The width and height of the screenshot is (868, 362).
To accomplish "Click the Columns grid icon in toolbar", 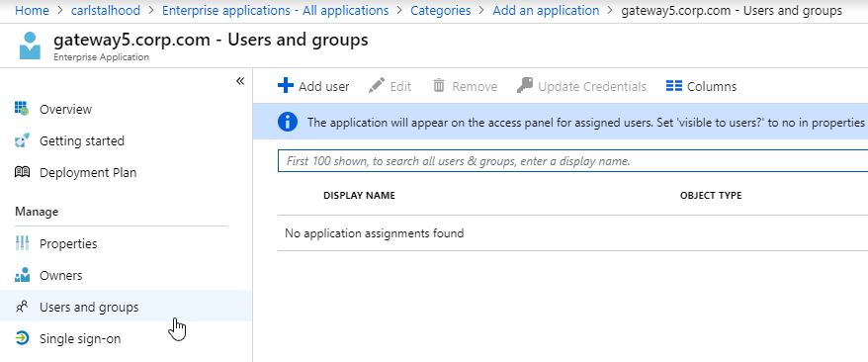I will pyautogui.click(x=673, y=86).
